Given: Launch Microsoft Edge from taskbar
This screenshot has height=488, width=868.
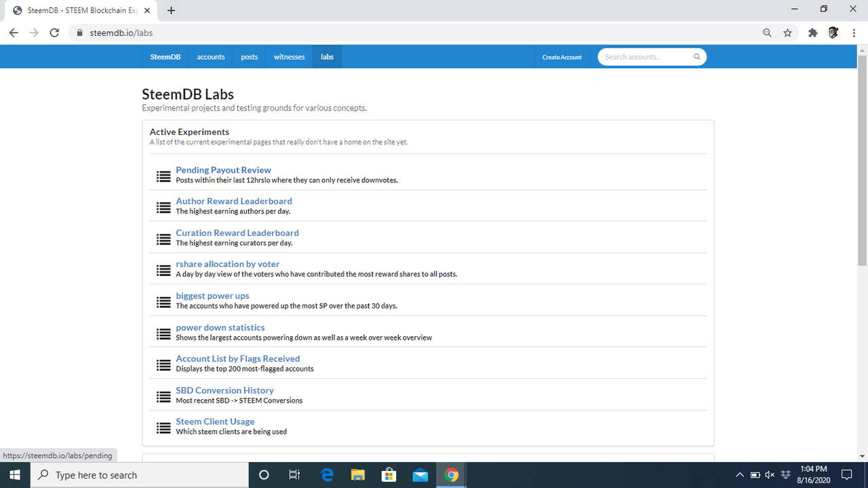Looking at the screenshot, I should (x=327, y=475).
